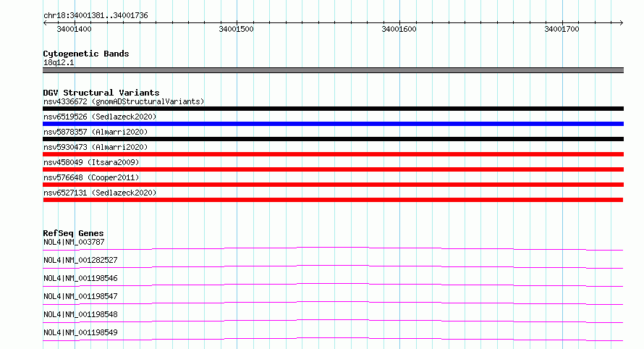
Task: Click the gray 18q12.1 cytogenetic band bar
Action: click(x=333, y=70)
